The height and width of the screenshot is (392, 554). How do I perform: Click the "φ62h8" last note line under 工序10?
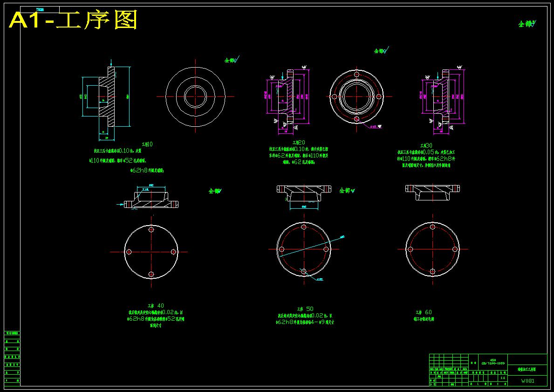[x=147, y=171]
